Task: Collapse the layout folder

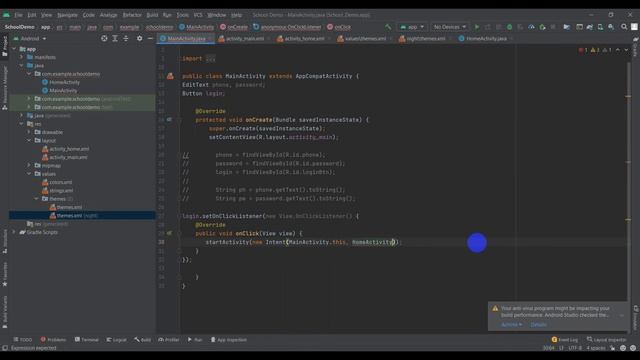Action: tap(29, 140)
